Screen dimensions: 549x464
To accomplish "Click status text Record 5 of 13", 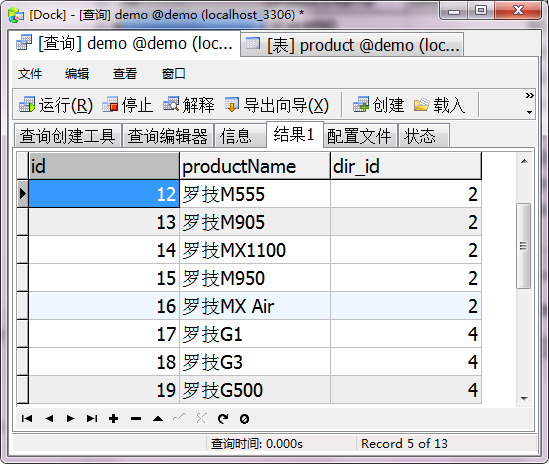I will click(404, 444).
